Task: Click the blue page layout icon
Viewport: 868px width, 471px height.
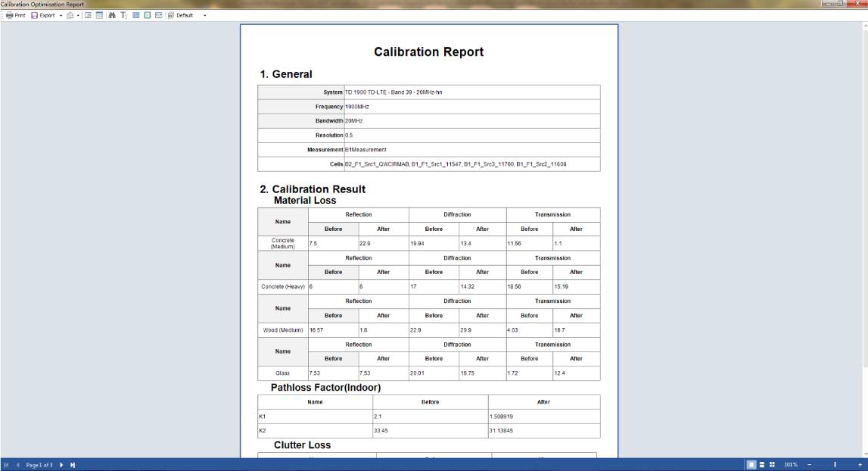Action: [135, 15]
